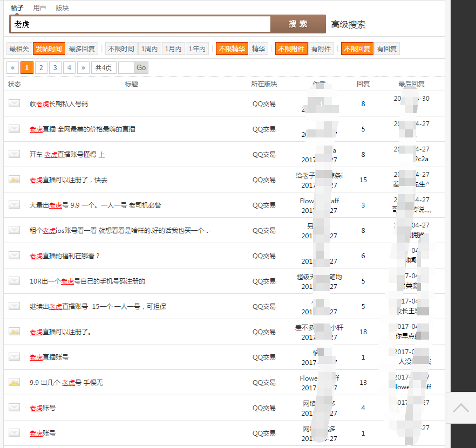The height and width of the screenshot is (448, 476).
Task: Show only 精华 posts
Action: [259, 49]
